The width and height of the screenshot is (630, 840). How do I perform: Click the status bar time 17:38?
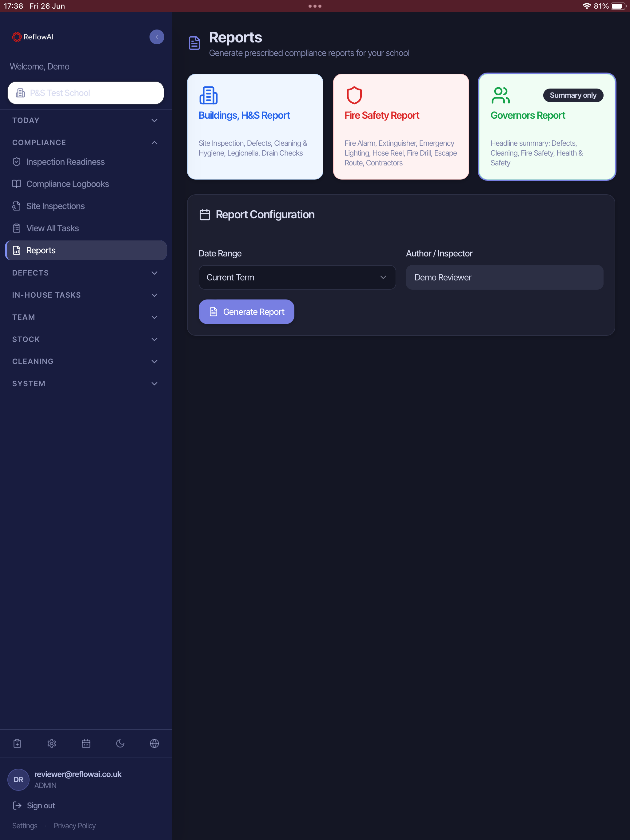pos(14,6)
